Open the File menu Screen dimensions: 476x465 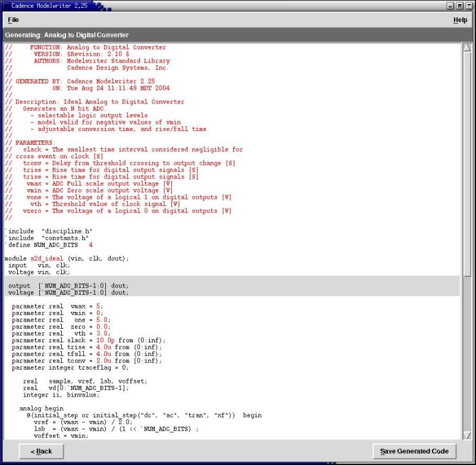click(x=12, y=20)
